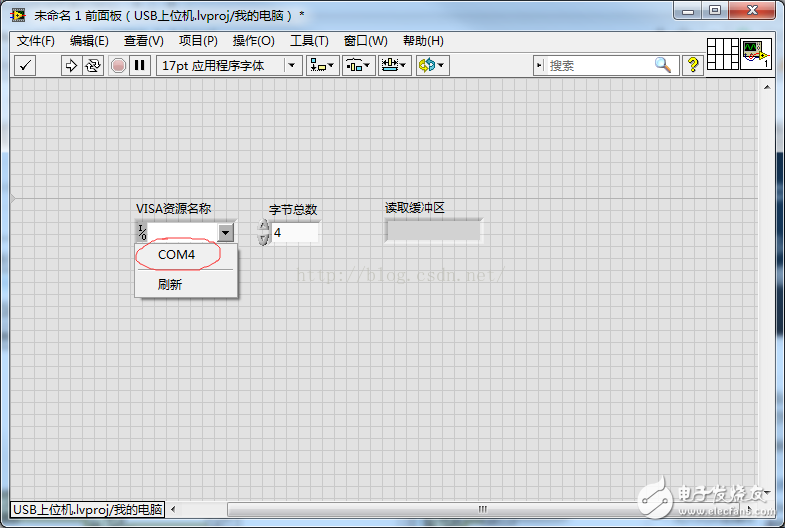The image size is (785, 528).
Task: Open the 窗口(W) menu
Action: [x=365, y=41]
